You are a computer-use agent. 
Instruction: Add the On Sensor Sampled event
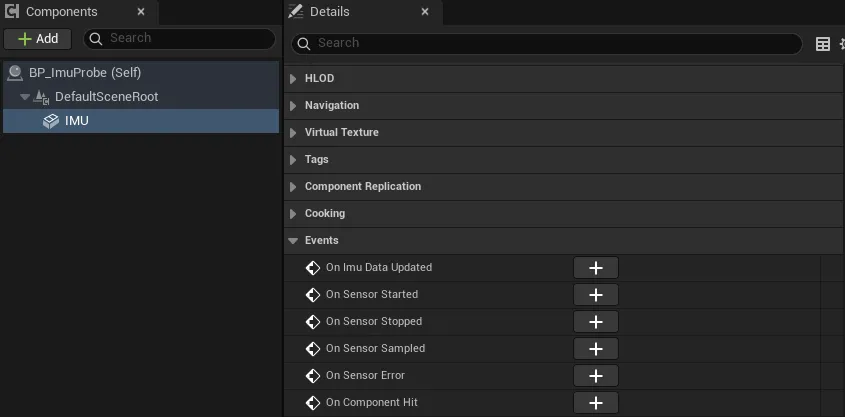[x=595, y=349]
